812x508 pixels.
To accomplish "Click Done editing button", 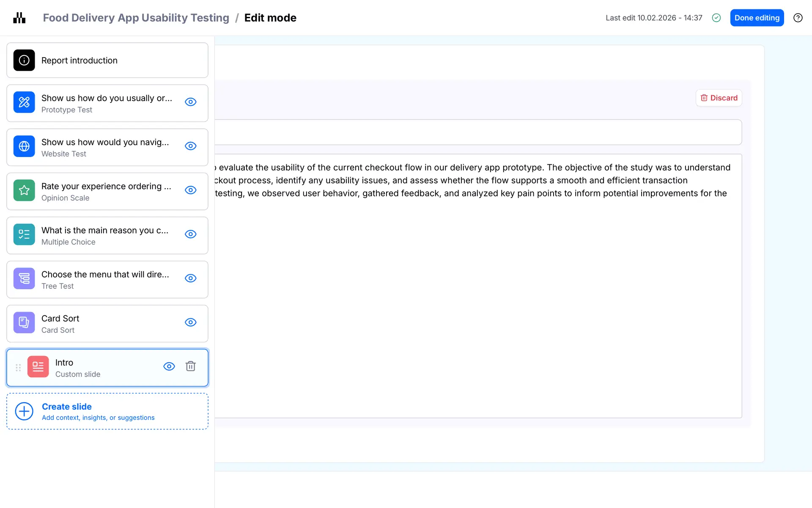I will [x=757, y=18].
